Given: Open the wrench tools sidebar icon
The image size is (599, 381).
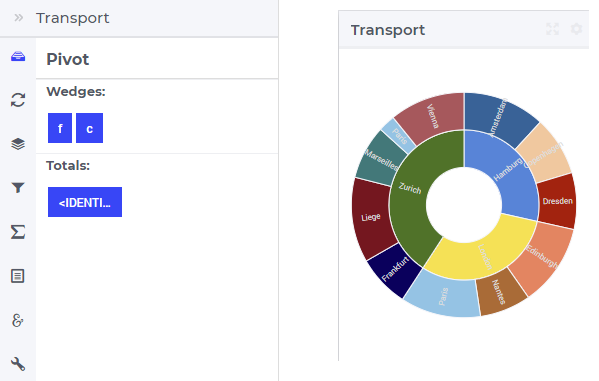Looking at the screenshot, I should point(18,364).
